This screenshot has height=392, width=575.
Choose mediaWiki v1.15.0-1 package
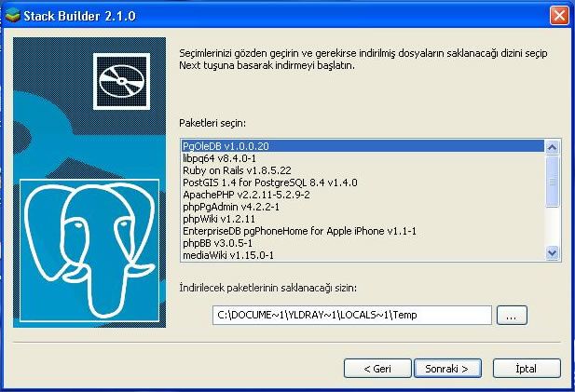(x=363, y=255)
